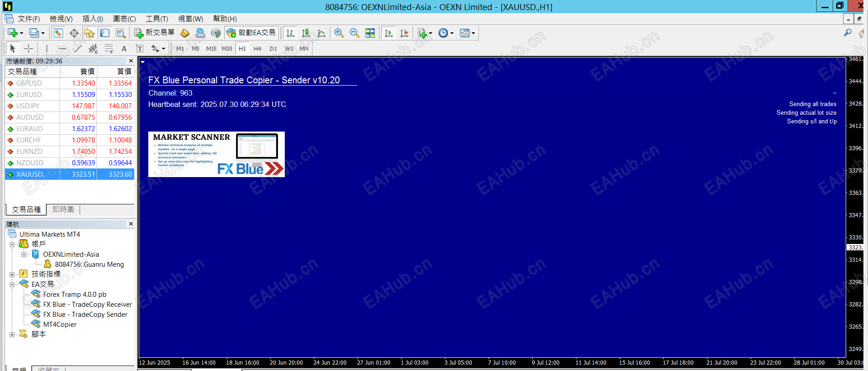
Task: Select the Fibonacci retracement tool
Action: [109, 48]
